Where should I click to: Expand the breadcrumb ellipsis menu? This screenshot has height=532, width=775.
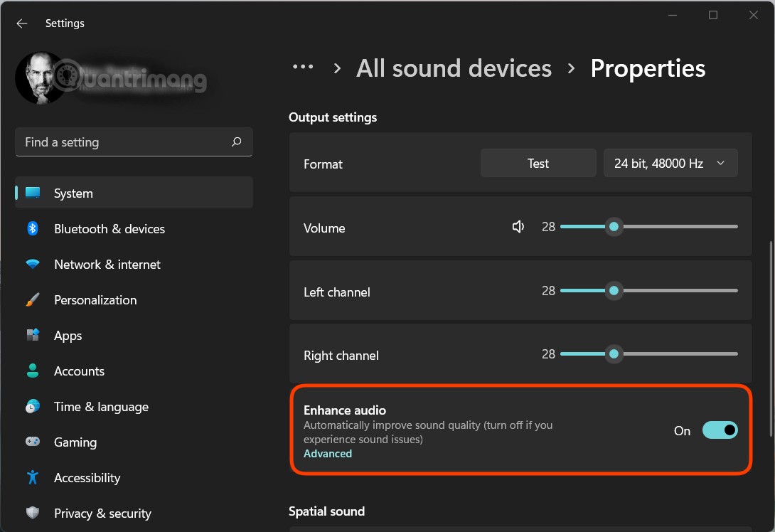(303, 68)
